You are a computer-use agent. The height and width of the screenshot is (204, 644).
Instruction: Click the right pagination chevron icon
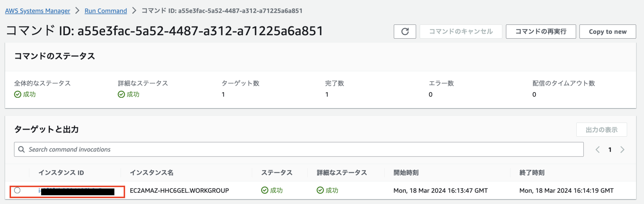(622, 150)
